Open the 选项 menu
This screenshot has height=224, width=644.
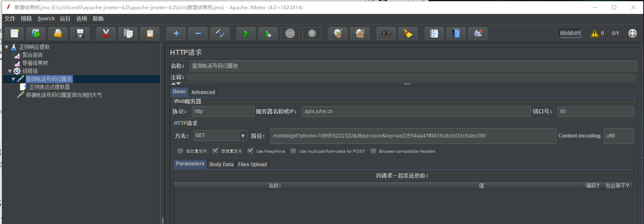[x=81, y=19]
